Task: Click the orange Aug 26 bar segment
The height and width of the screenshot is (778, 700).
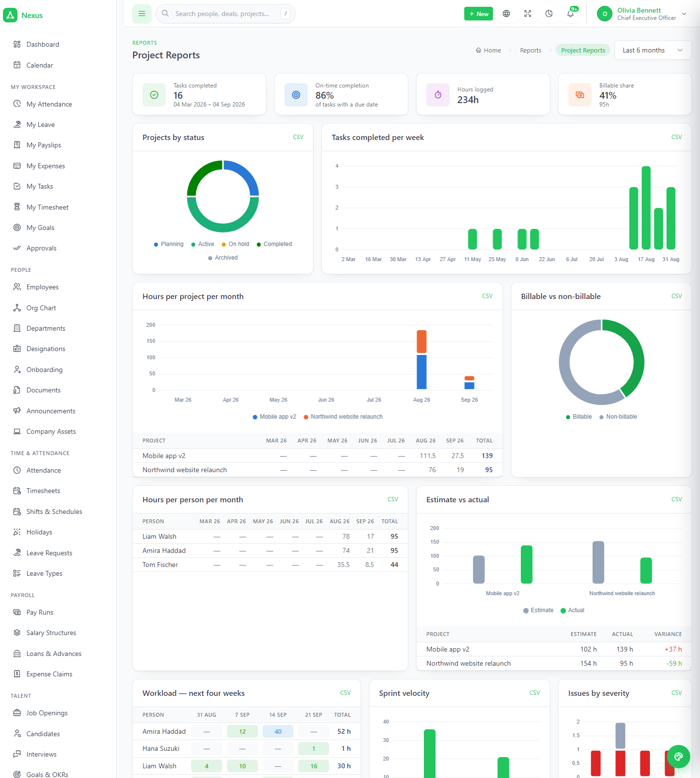Action: [421, 341]
